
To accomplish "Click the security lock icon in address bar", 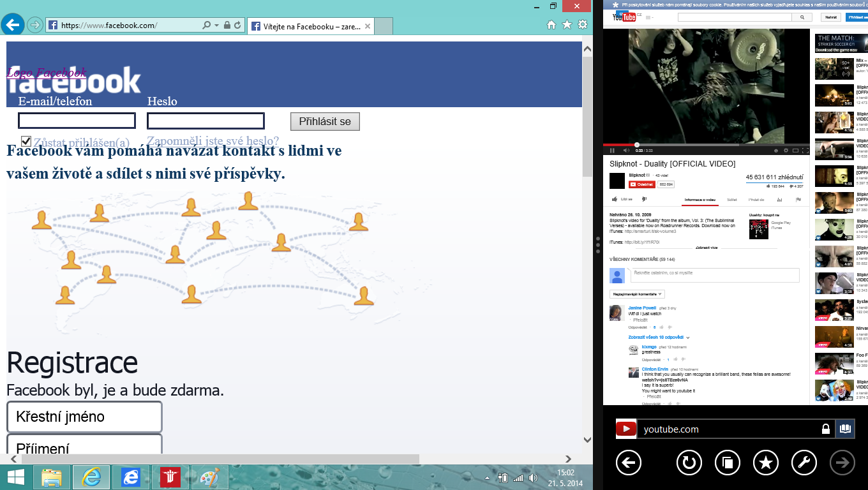I will (x=227, y=26).
